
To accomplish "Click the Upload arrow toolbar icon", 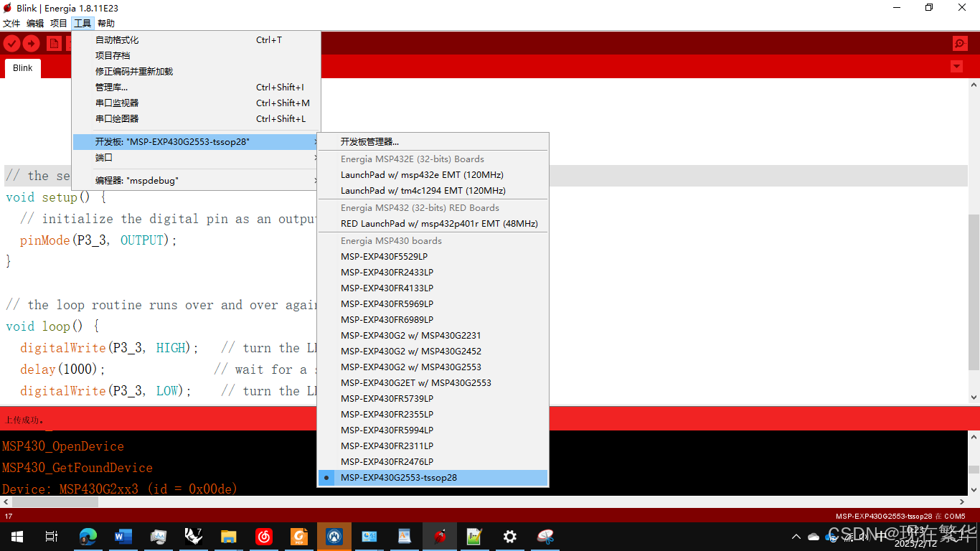I will (31, 44).
